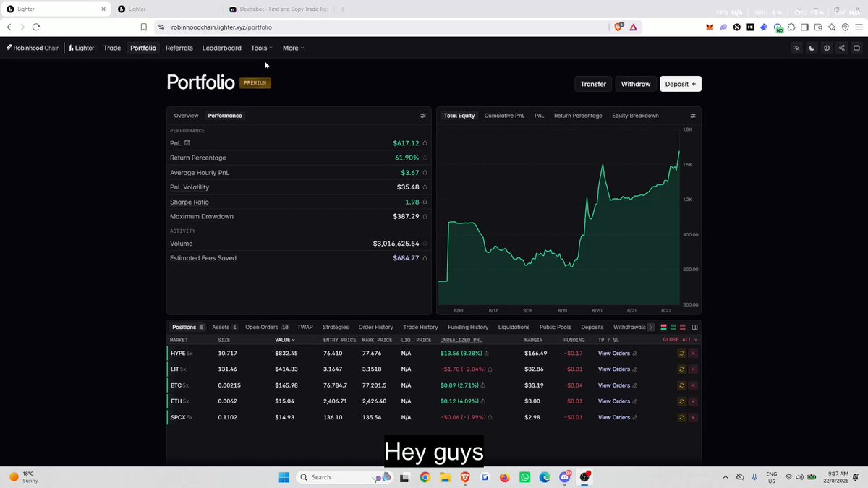Reload the page
The height and width of the screenshot is (488, 868).
coord(35,27)
